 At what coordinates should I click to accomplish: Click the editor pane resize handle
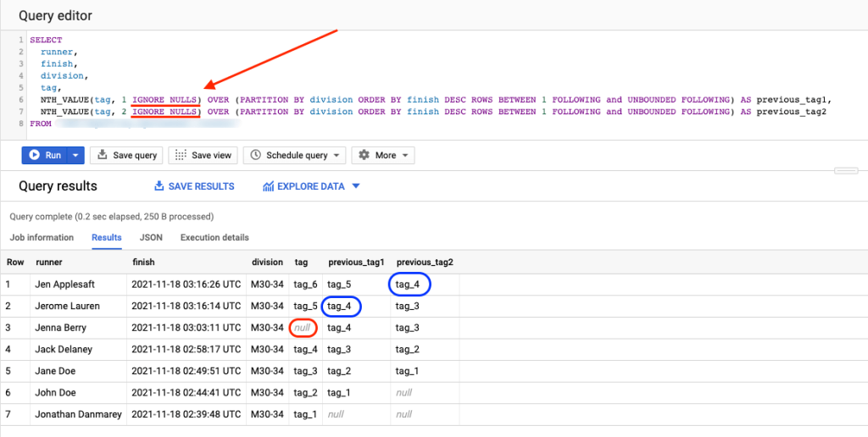(846, 171)
